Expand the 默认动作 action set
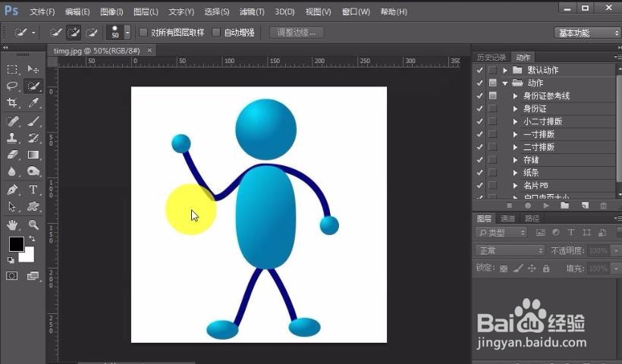This screenshot has width=622, height=364. 505,71
